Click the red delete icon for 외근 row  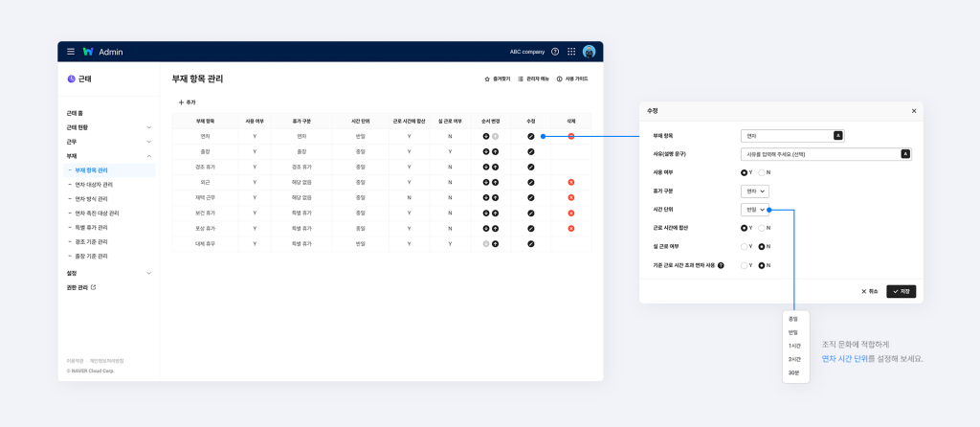571,182
